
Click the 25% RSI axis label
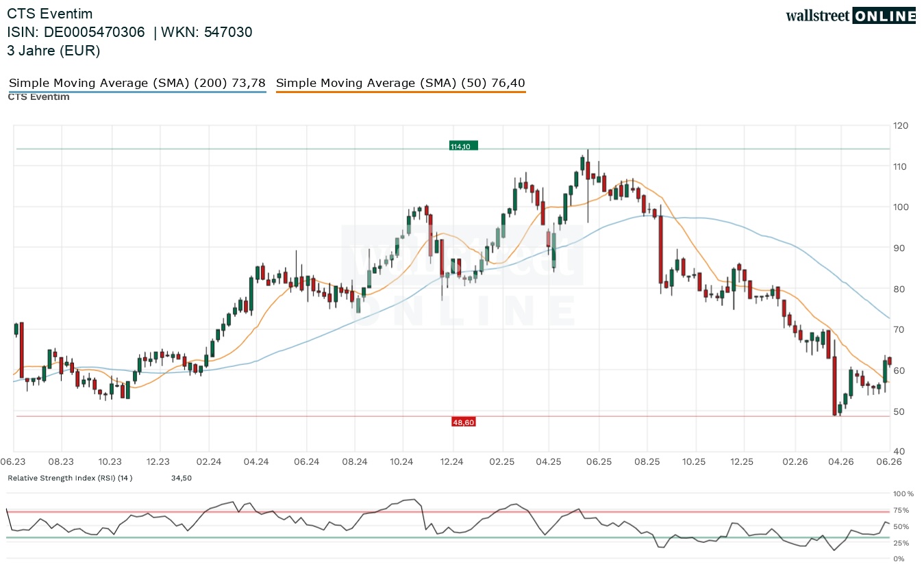click(x=901, y=543)
